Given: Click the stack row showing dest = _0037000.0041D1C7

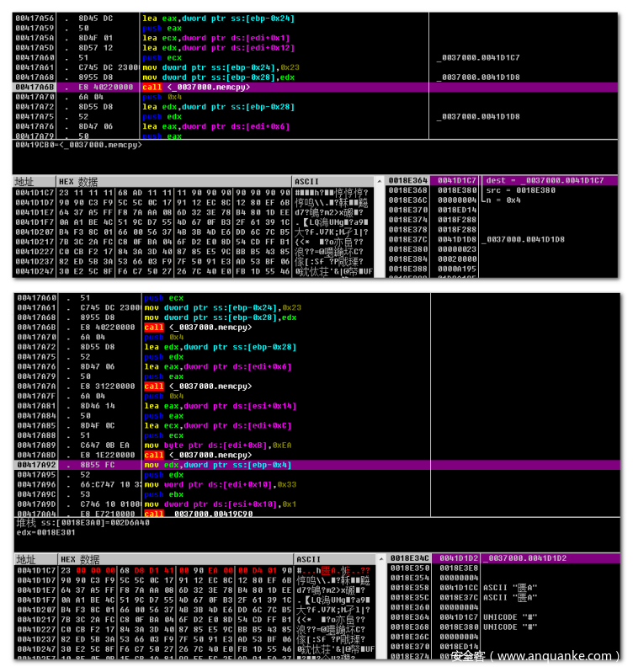Looking at the screenshot, I should click(x=505, y=180).
